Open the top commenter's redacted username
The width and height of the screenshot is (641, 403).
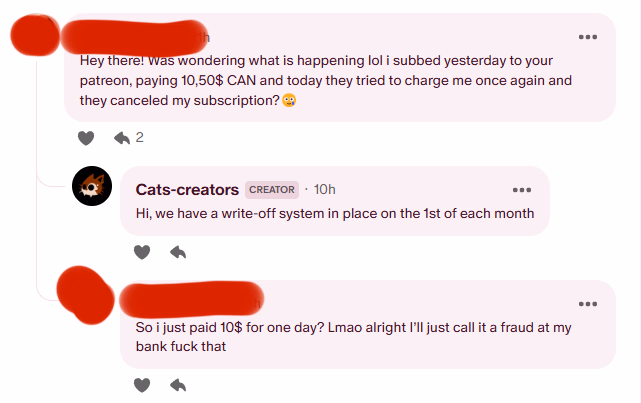click(x=130, y=36)
